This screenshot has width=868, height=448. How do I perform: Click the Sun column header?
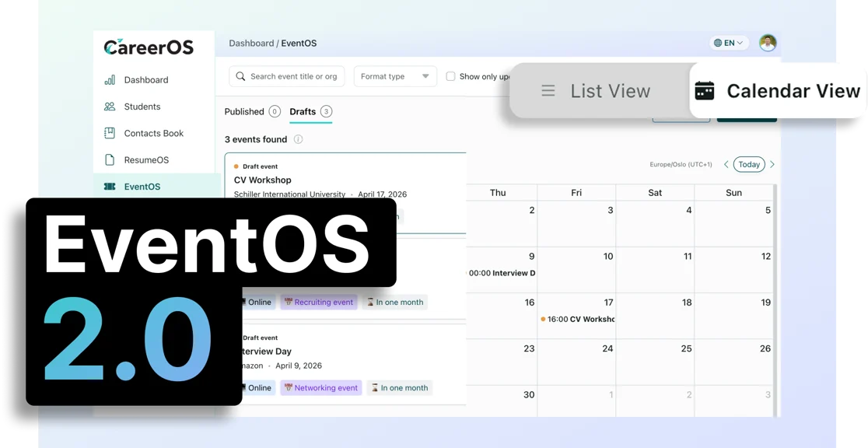(x=733, y=193)
